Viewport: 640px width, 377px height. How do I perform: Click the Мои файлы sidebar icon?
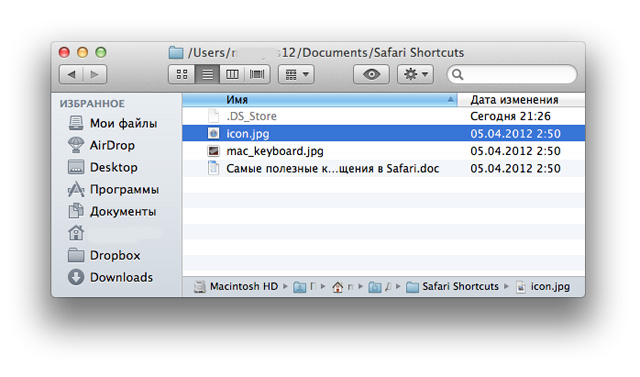tap(76, 123)
